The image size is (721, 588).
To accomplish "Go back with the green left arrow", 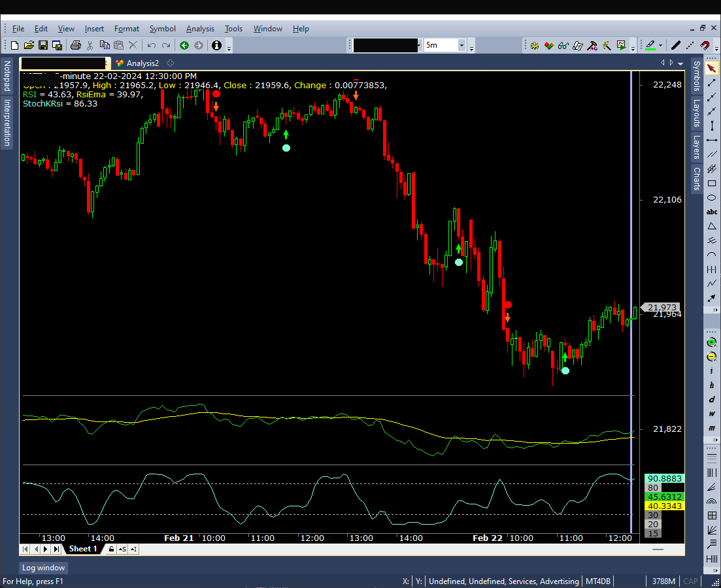I will coord(184,45).
